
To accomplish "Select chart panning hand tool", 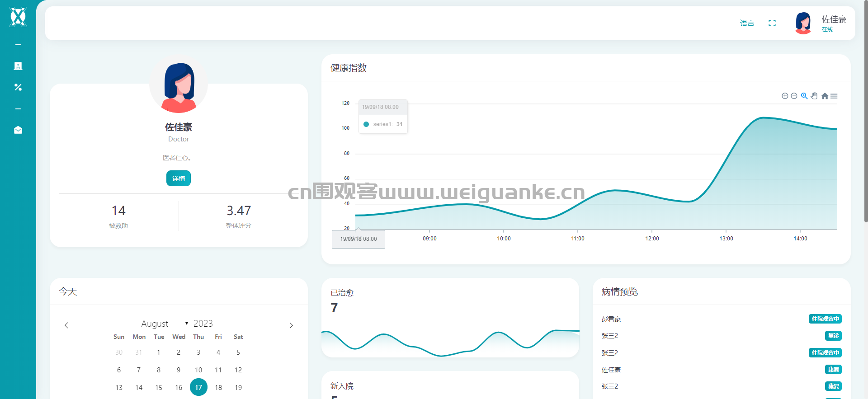I will tap(814, 96).
